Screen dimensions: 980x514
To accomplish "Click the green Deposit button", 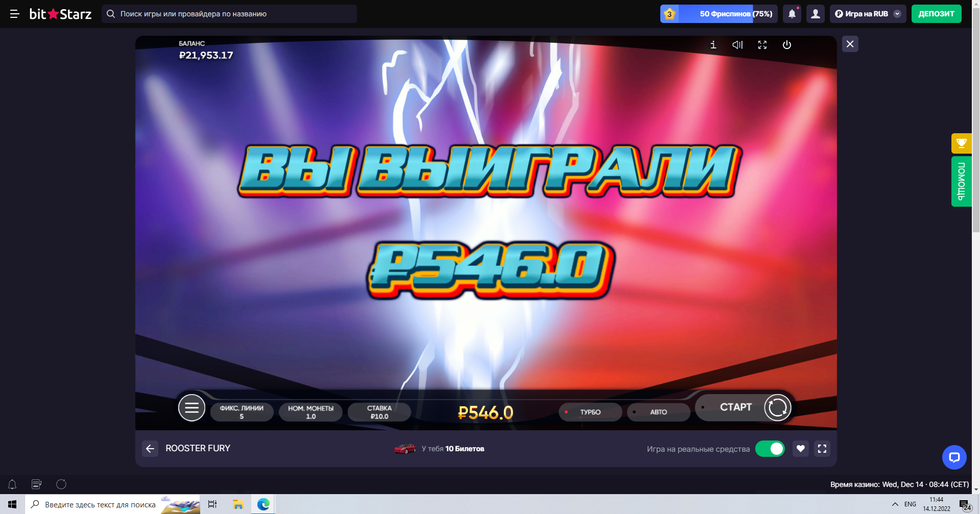I will (937, 14).
